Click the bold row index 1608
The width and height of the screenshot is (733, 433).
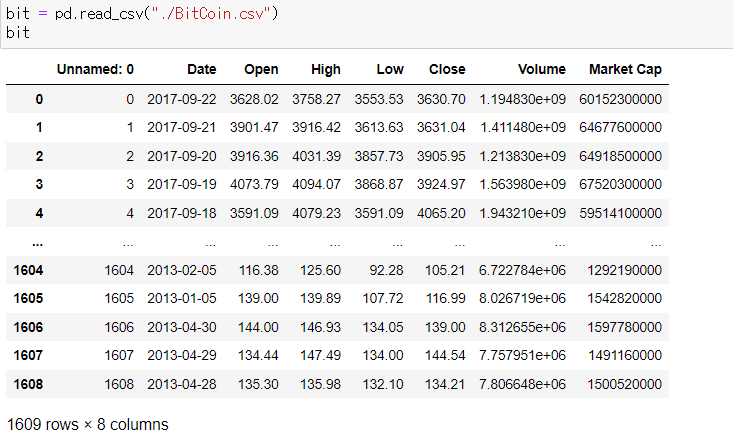pos(28,384)
